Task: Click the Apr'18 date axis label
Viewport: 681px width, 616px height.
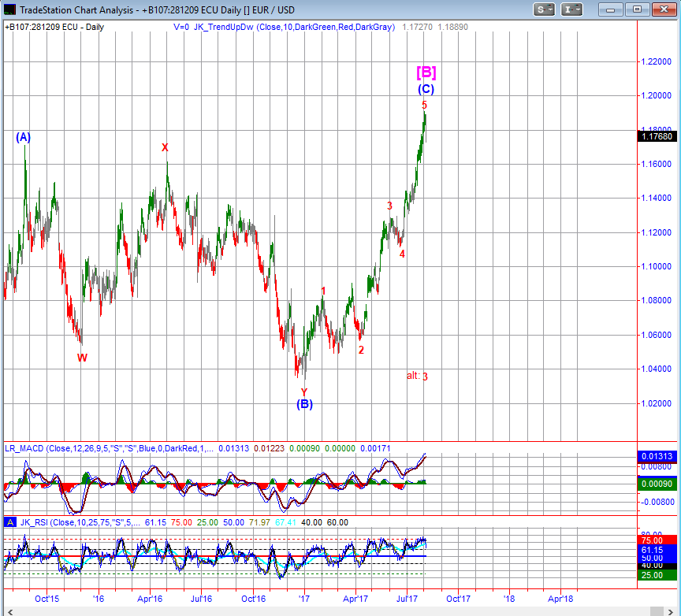Action: pos(560,599)
